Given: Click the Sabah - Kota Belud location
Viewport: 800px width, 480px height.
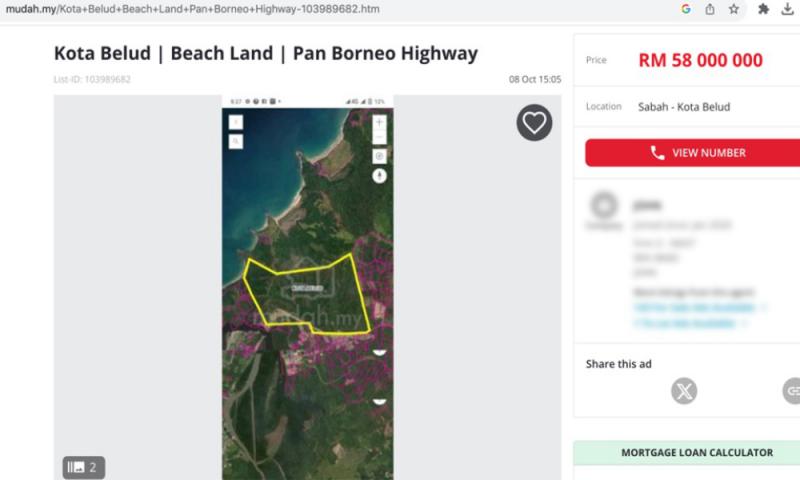Looking at the screenshot, I should [684, 107].
